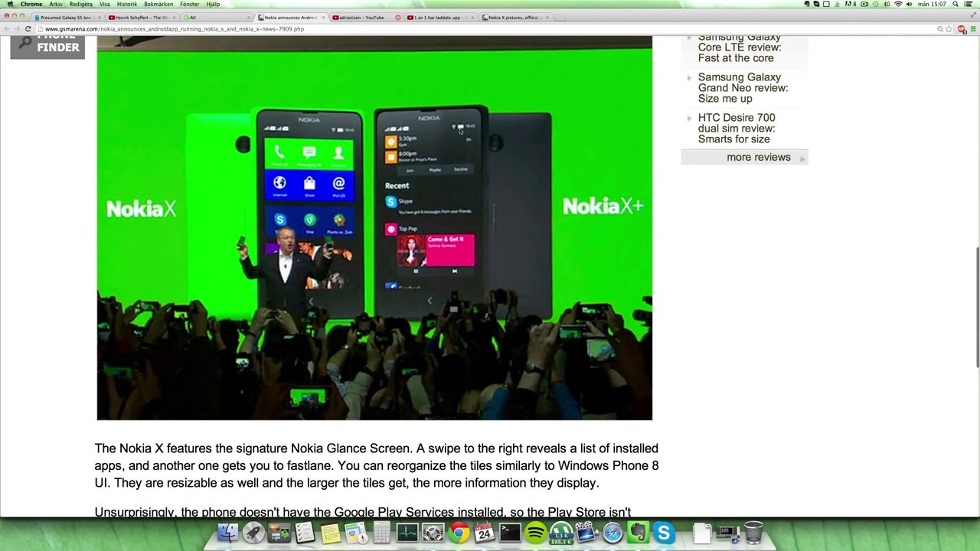Image resolution: width=980 pixels, height=551 pixels.
Task: Open System Preferences gear in Dock
Action: [433, 533]
